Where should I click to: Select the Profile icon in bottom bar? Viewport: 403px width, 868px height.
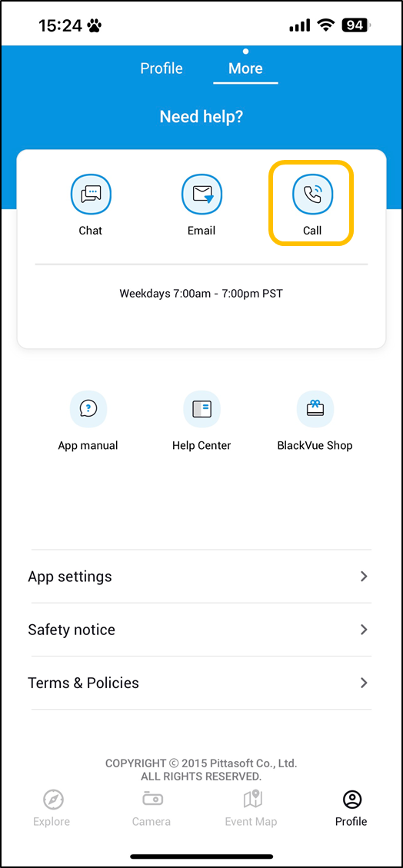click(x=351, y=800)
